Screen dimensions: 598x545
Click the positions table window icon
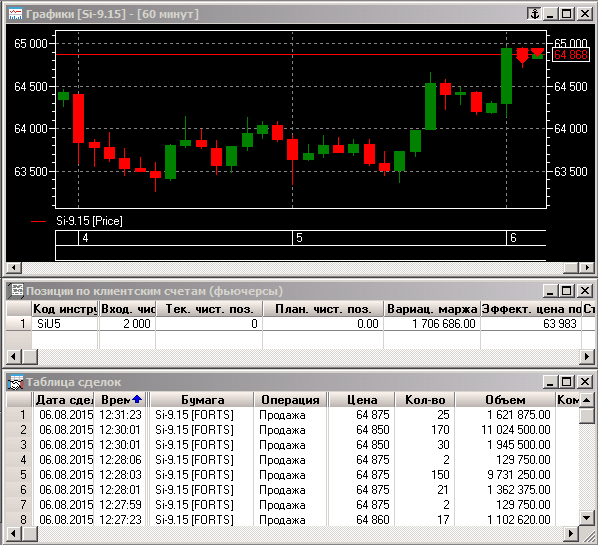16,291
